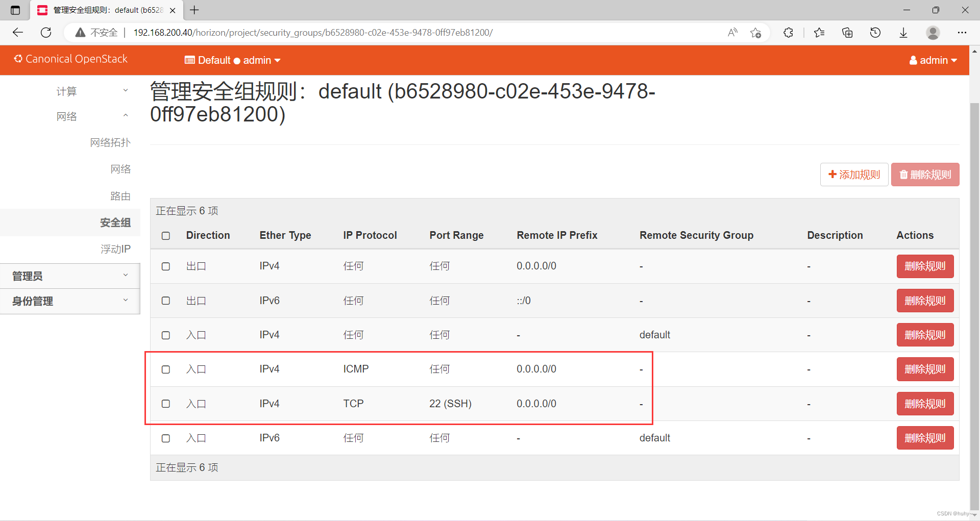The image size is (980, 521).
Task: Click the Remote IP Prefix column header
Action: (x=557, y=235)
